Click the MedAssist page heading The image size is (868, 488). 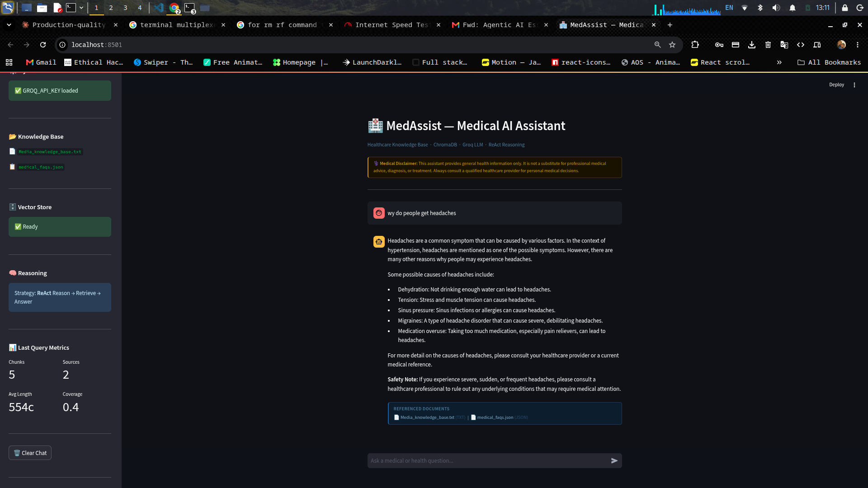coord(466,126)
